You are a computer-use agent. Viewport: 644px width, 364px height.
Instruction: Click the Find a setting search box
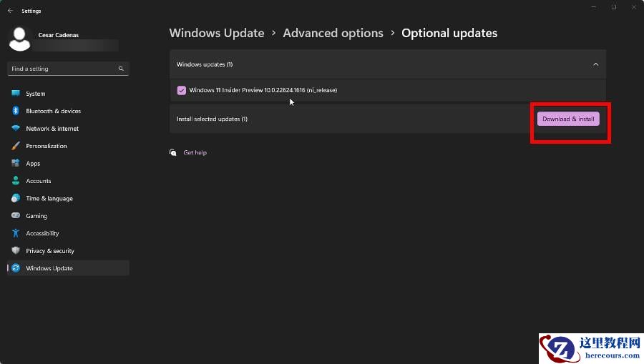point(64,69)
